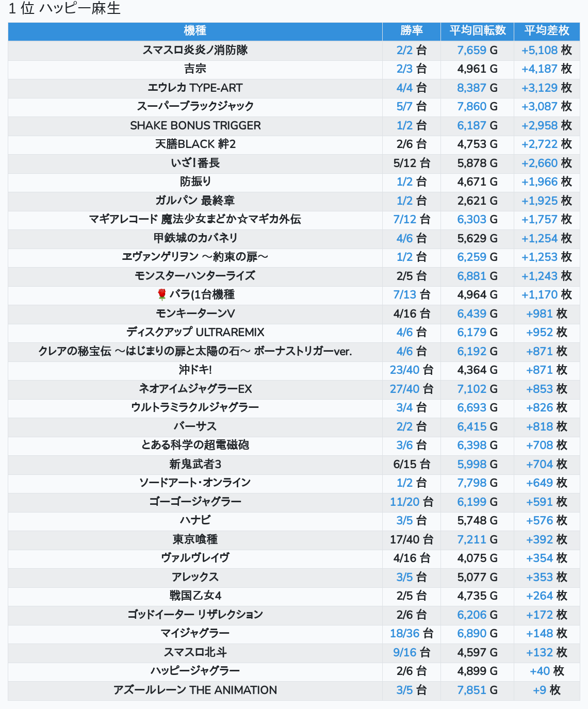The height and width of the screenshot is (709, 588).
Task: Select SHAKE BONUS TRIGGER machine name
Action: (195, 125)
